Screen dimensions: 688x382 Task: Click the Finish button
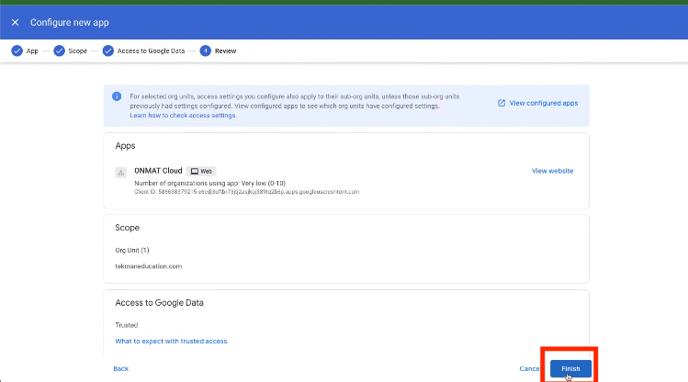click(570, 368)
